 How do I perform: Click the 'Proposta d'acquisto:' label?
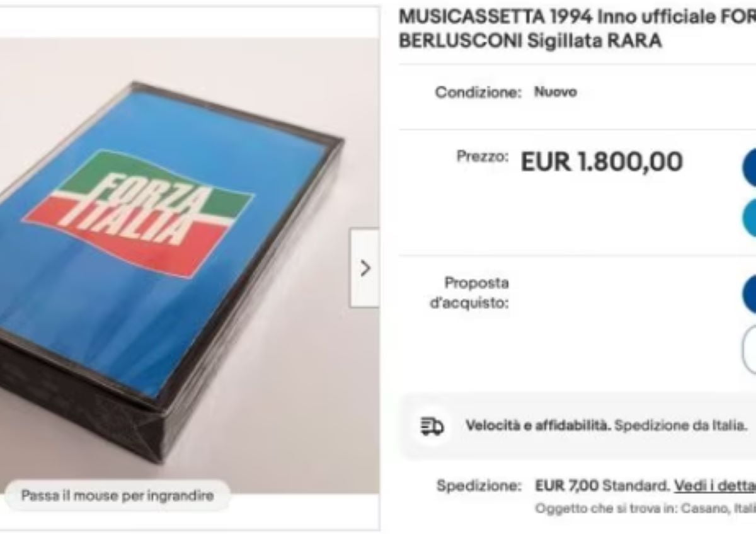(x=469, y=293)
